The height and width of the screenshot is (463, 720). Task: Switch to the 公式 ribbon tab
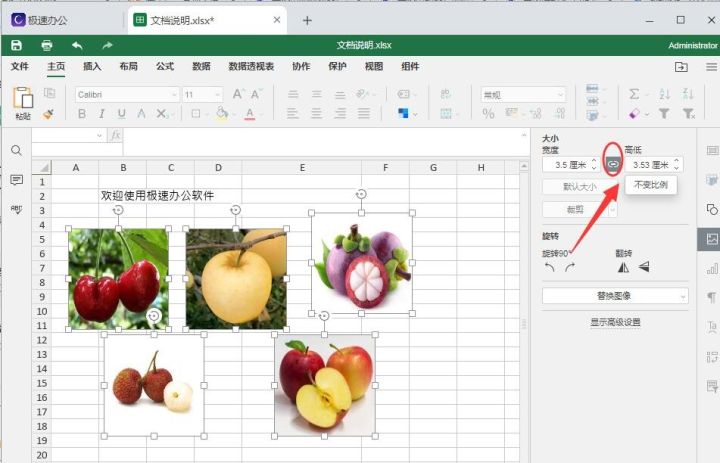pos(165,67)
